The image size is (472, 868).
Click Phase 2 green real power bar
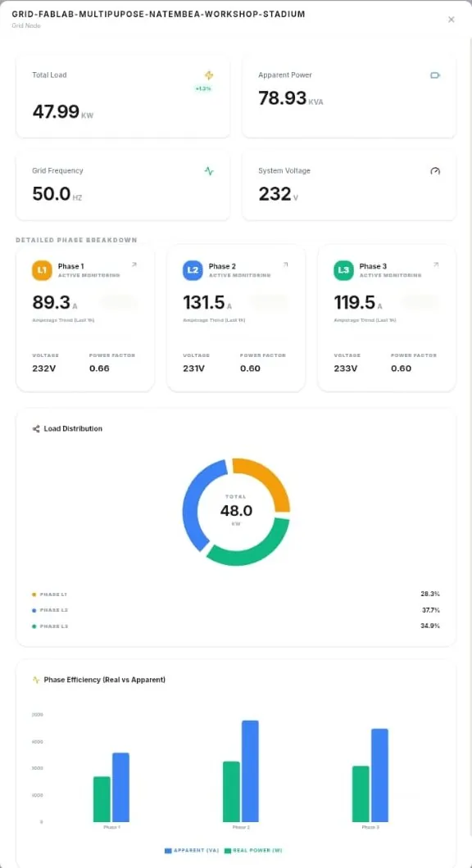click(x=231, y=792)
